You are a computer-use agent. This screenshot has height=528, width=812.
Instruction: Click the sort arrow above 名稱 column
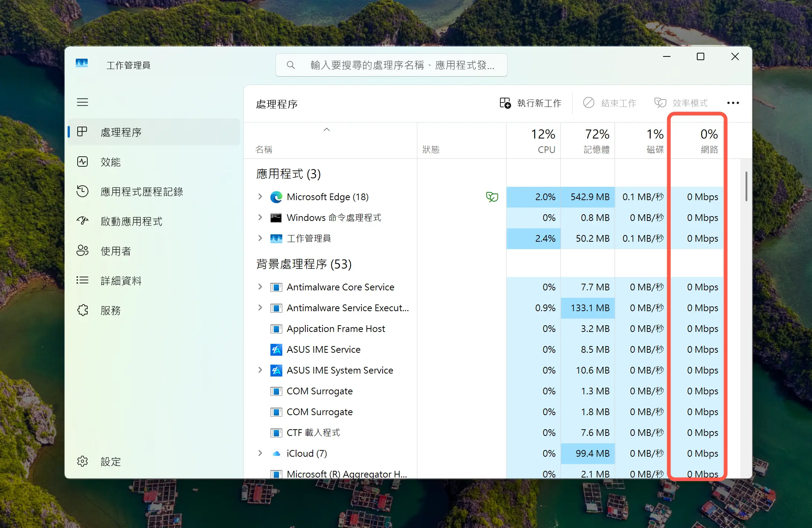pyautogui.click(x=327, y=130)
